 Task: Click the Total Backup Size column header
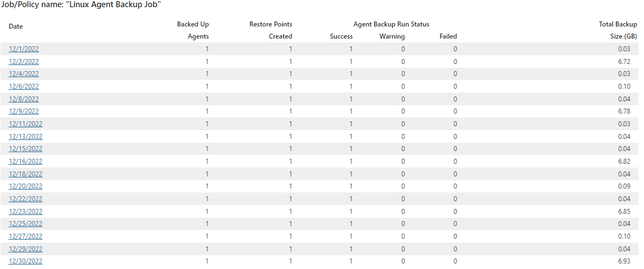click(x=618, y=30)
